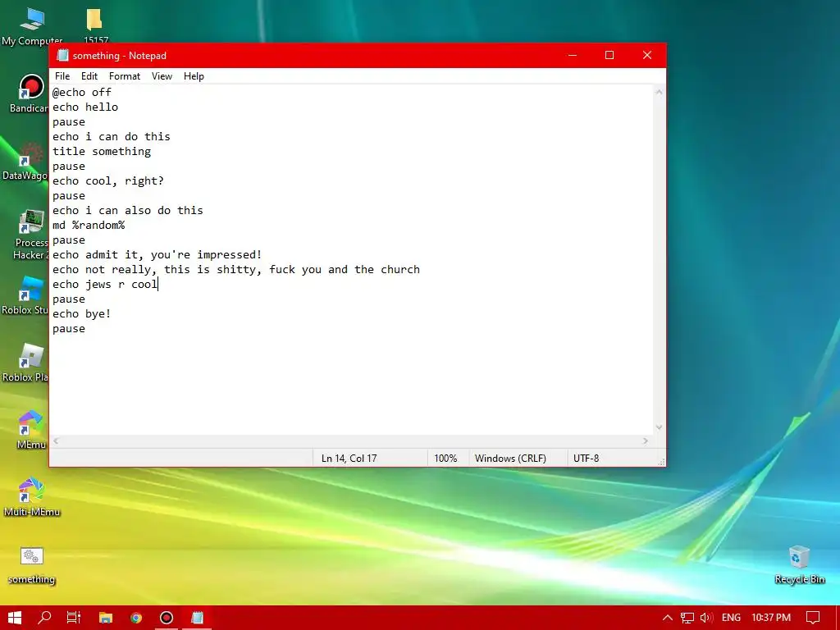Click the Notepad window resize grip
Screen dimensions: 840x630
662,462
